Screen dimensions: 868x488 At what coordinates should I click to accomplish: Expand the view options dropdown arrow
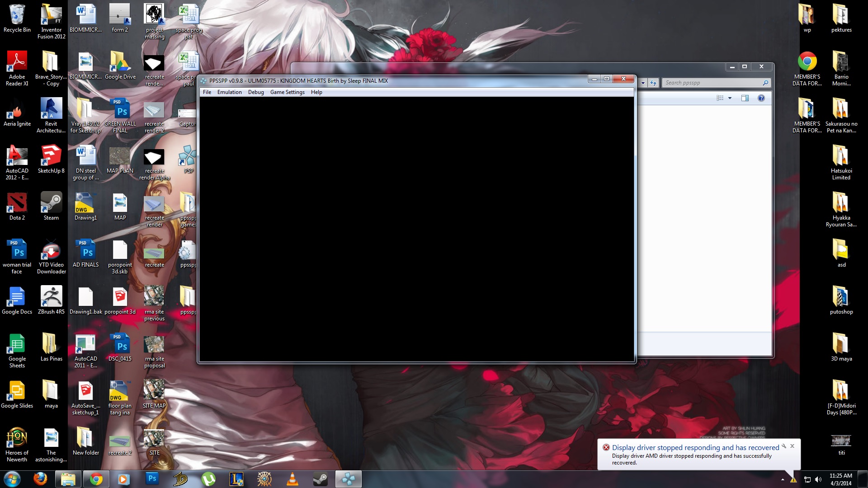[730, 98]
